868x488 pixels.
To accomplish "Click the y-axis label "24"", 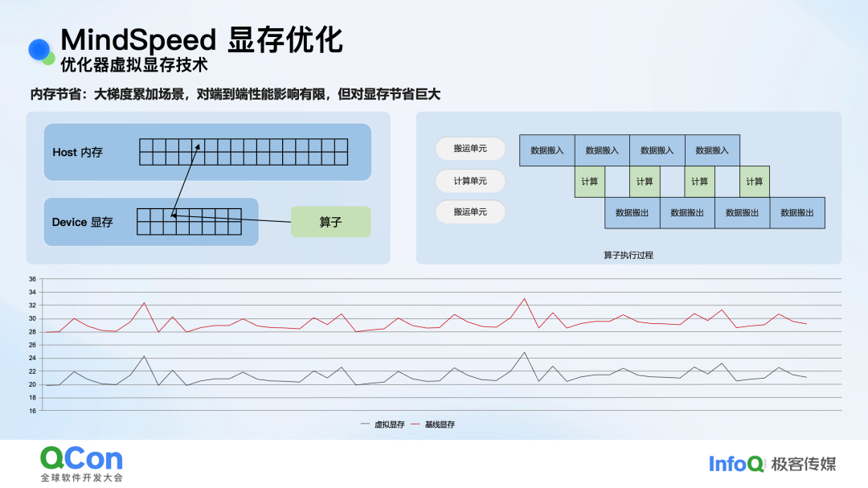I will pyautogui.click(x=33, y=358).
